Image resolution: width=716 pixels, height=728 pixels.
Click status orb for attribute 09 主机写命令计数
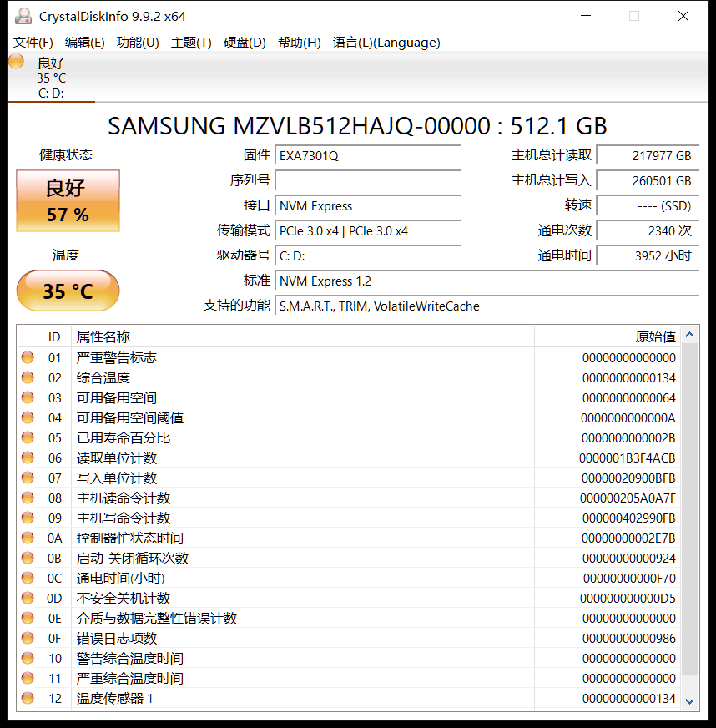28,518
